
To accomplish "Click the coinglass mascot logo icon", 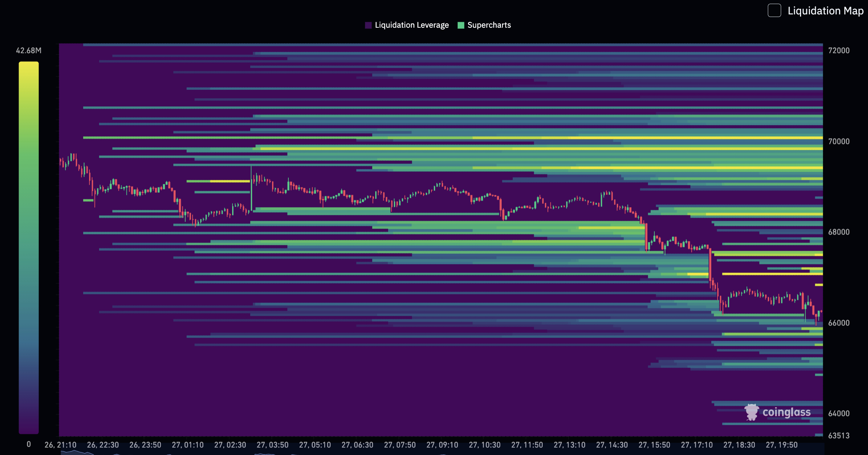I will click(x=752, y=412).
